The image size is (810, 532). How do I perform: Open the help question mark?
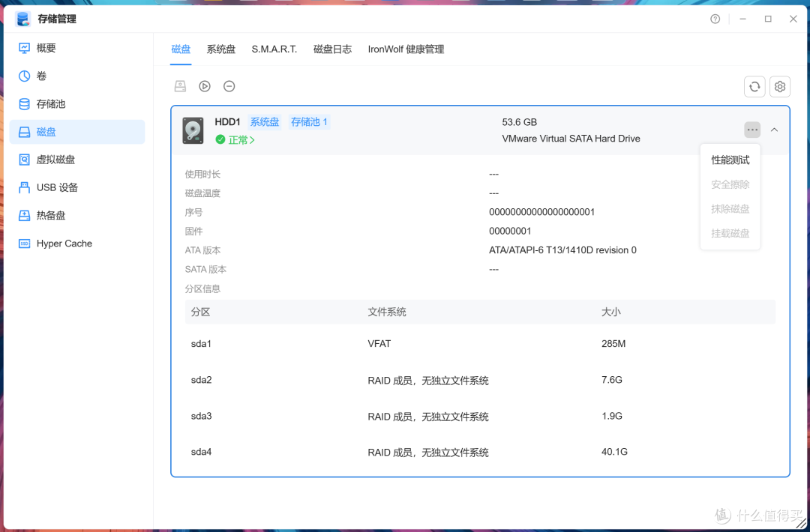pyautogui.click(x=715, y=19)
